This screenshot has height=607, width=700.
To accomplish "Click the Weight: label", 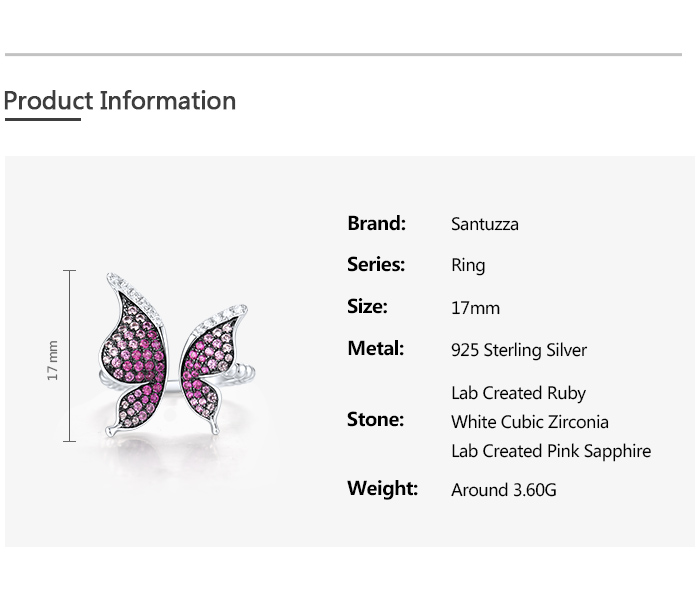I will coord(382,488).
